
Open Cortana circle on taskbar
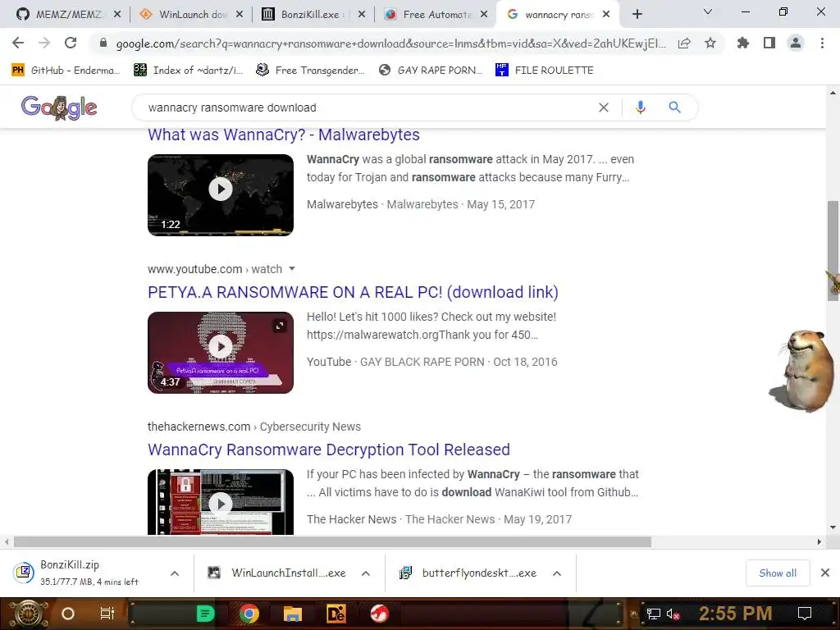pyautogui.click(x=68, y=614)
